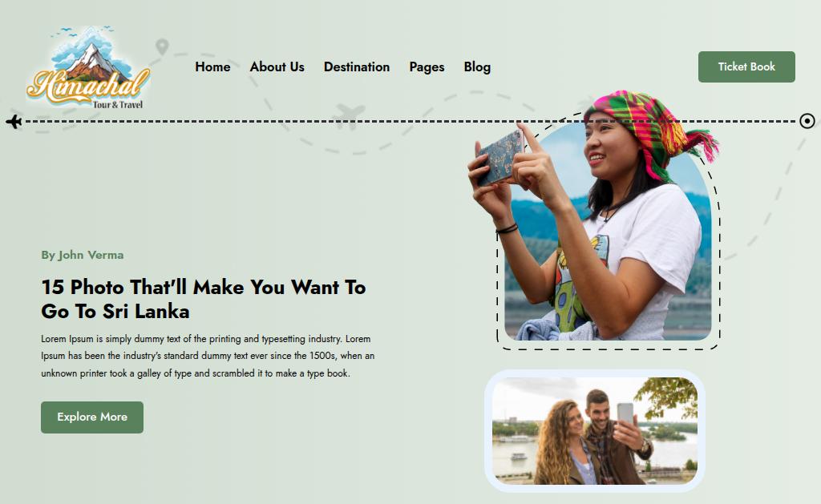Click the silver smartphone in the couple's selfie
The height and width of the screenshot is (504, 821).
[x=625, y=413]
